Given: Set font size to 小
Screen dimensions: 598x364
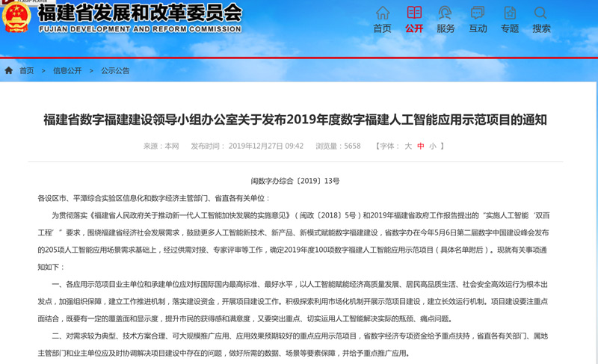Looking at the screenshot, I should click(x=432, y=146).
